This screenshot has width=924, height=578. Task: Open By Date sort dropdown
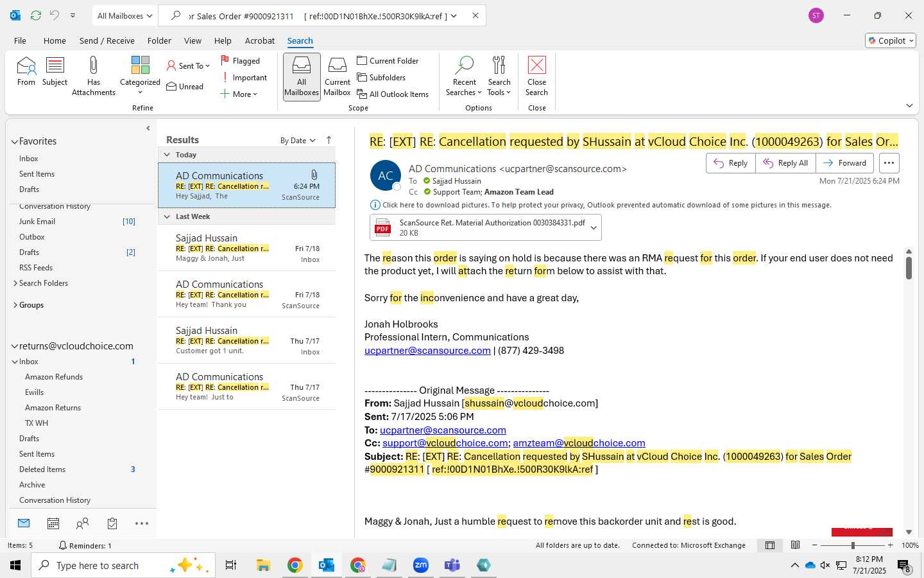click(x=298, y=140)
